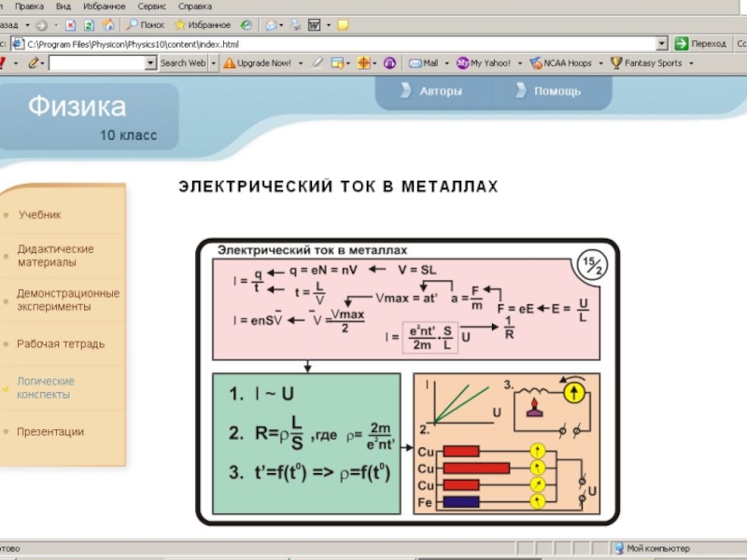Image resolution: width=747 pixels, height=560 pixels.
Task: Open the Авторы tab
Action: click(x=434, y=91)
